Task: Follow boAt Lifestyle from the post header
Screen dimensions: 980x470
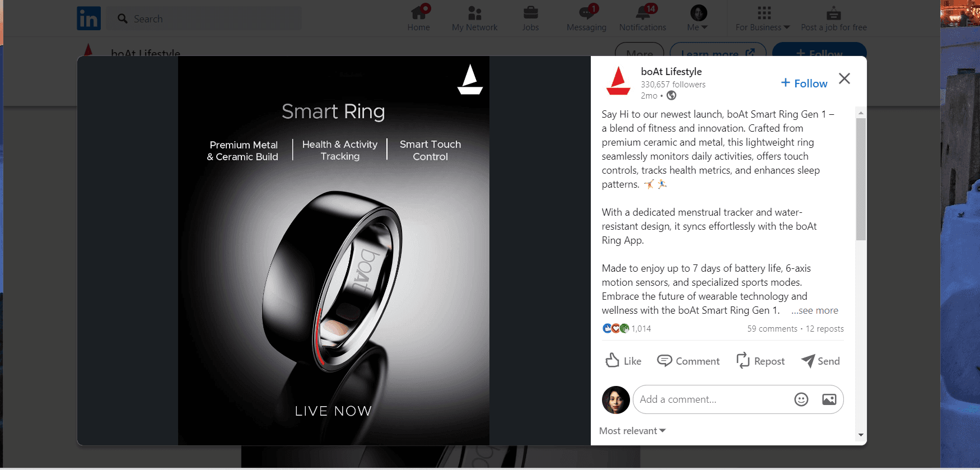Action: point(804,83)
